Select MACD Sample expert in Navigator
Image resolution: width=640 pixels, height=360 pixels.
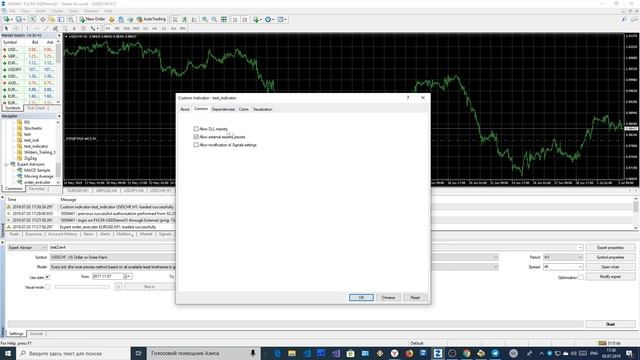click(37, 170)
